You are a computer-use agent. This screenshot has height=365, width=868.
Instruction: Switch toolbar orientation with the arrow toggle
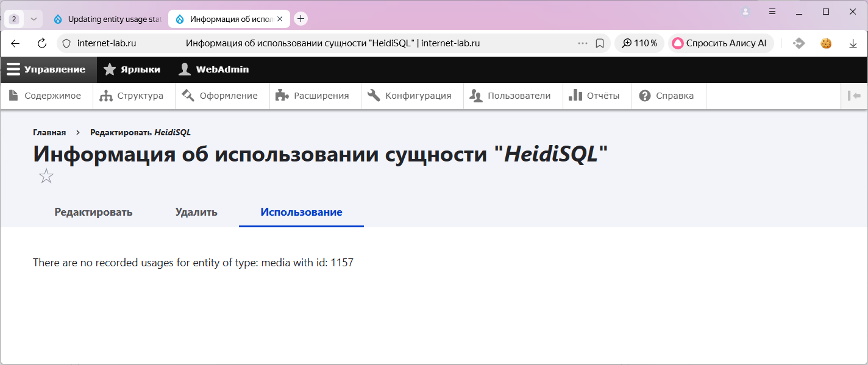(x=854, y=96)
